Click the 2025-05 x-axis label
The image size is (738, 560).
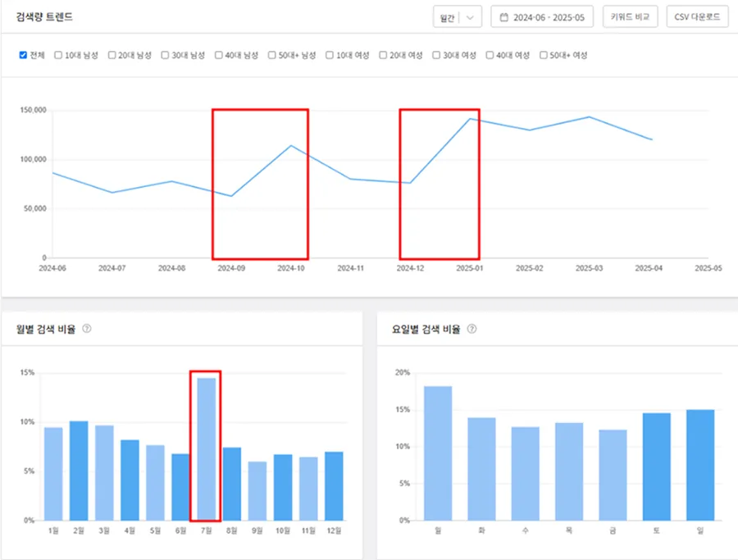708,268
